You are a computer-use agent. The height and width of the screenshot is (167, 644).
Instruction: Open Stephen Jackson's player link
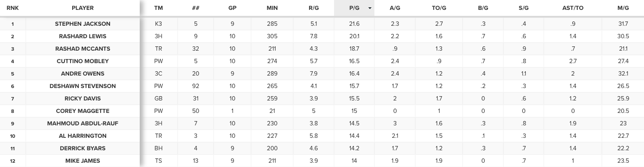[83, 24]
